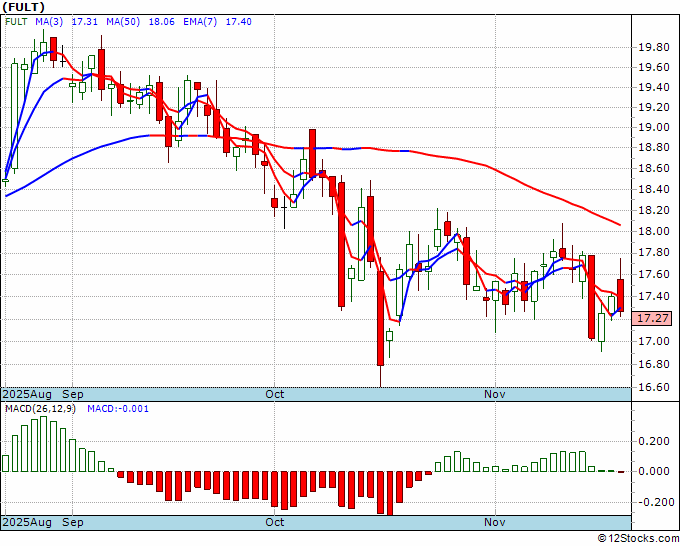Select the EMA(7) legend label

200,22
